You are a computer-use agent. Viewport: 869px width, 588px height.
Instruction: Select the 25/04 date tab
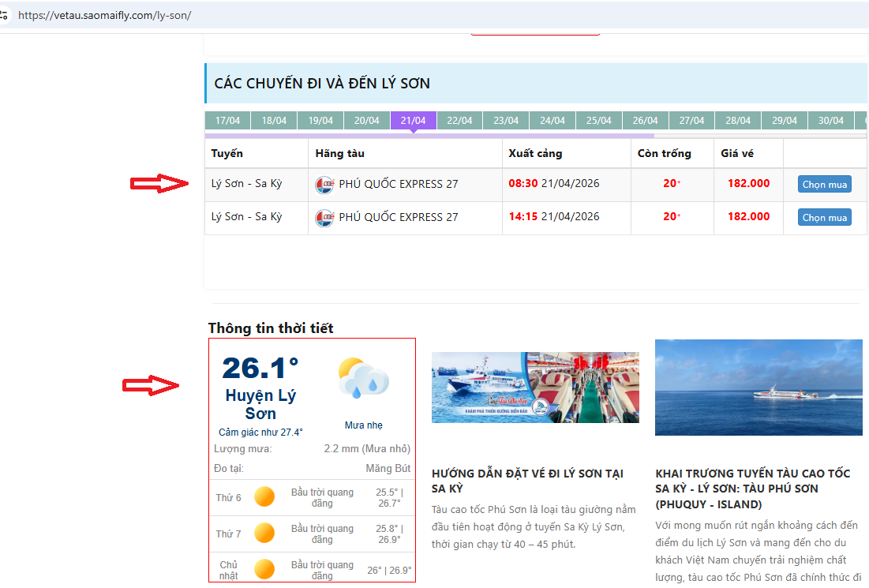coord(599,120)
